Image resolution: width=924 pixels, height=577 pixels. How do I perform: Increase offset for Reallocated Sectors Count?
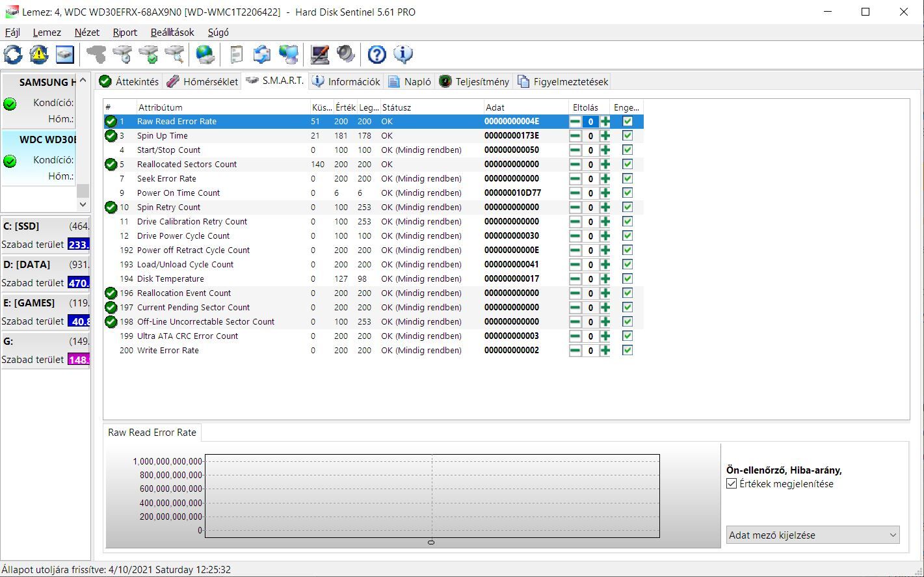click(x=605, y=165)
